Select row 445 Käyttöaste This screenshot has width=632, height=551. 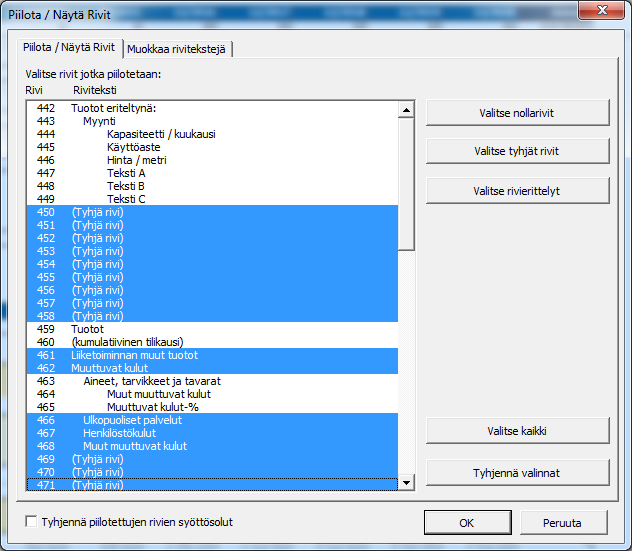pyautogui.click(x=212, y=147)
